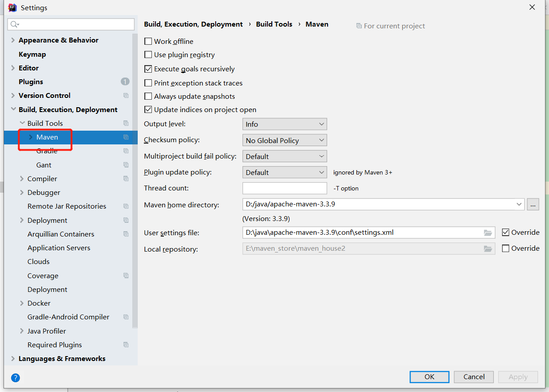Click the OK button

(429, 376)
